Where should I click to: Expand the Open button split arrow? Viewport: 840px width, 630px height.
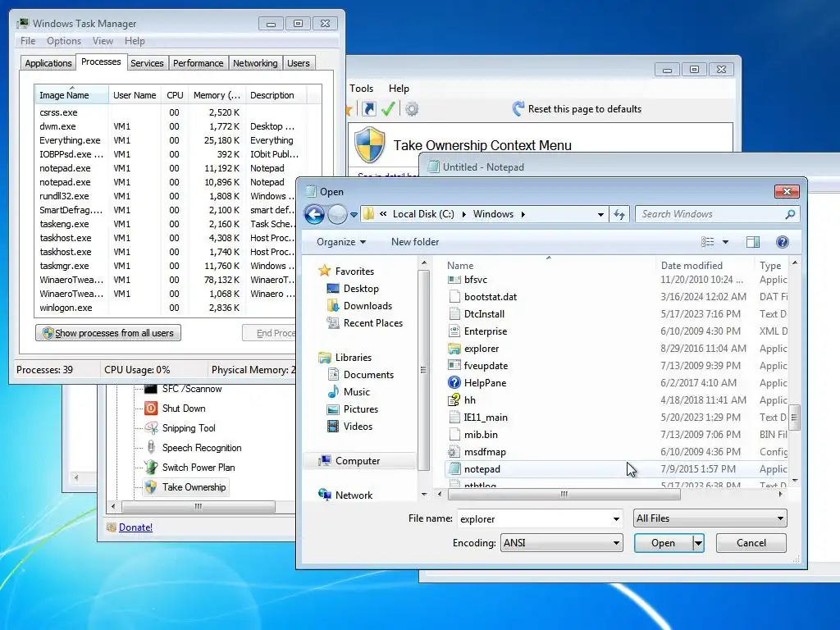pyautogui.click(x=698, y=543)
